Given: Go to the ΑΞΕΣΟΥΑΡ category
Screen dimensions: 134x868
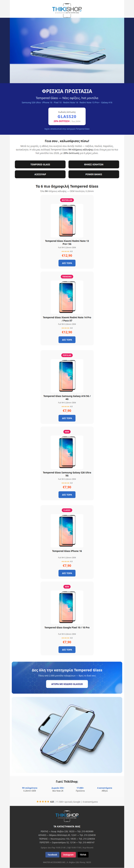Looking at the screenshot, I should [40, 174].
